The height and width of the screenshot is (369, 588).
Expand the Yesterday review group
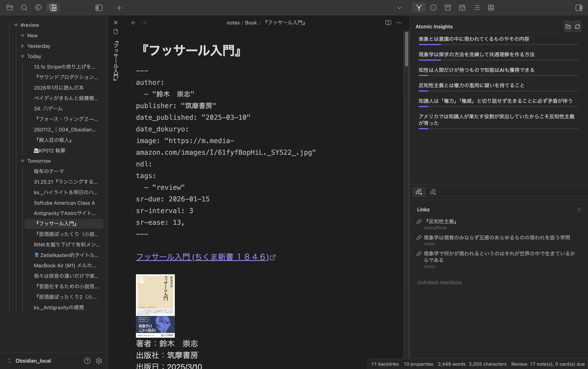point(23,46)
